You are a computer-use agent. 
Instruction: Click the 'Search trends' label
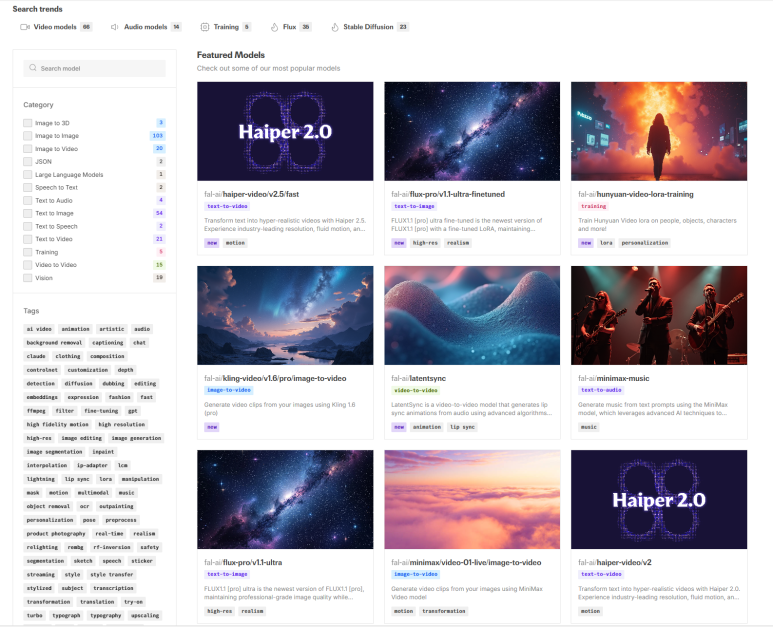pos(37,9)
